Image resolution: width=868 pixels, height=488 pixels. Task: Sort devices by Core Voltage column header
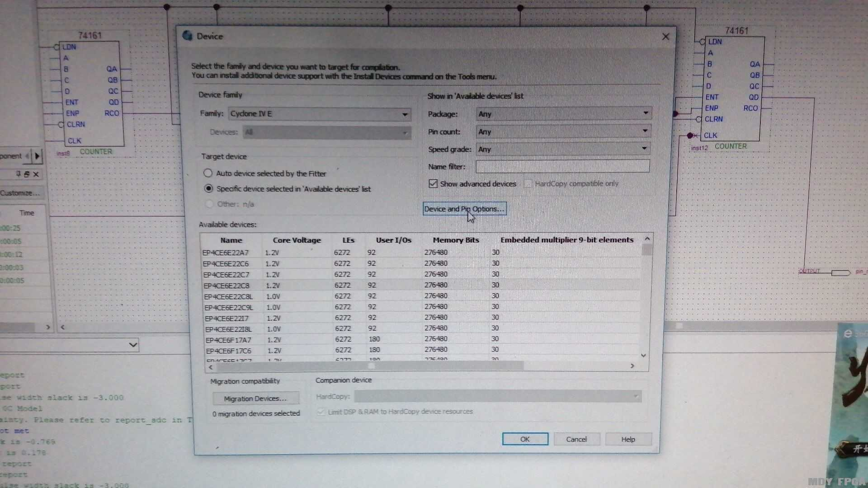pos(297,240)
